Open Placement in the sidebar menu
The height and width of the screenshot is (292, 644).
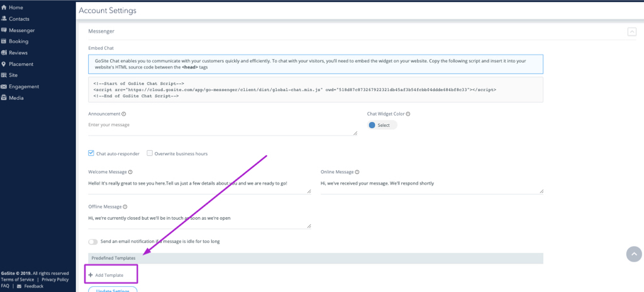click(21, 64)
